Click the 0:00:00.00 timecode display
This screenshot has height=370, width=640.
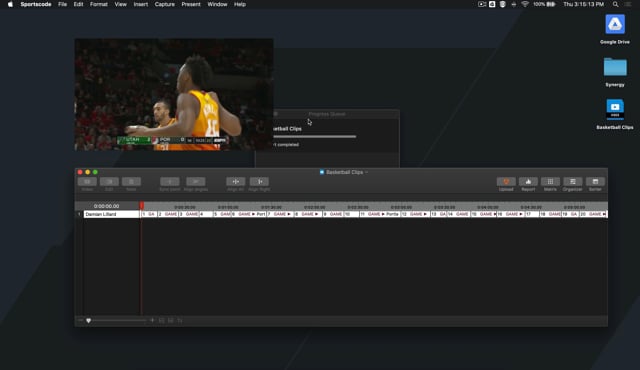click(x=107, y=206)
